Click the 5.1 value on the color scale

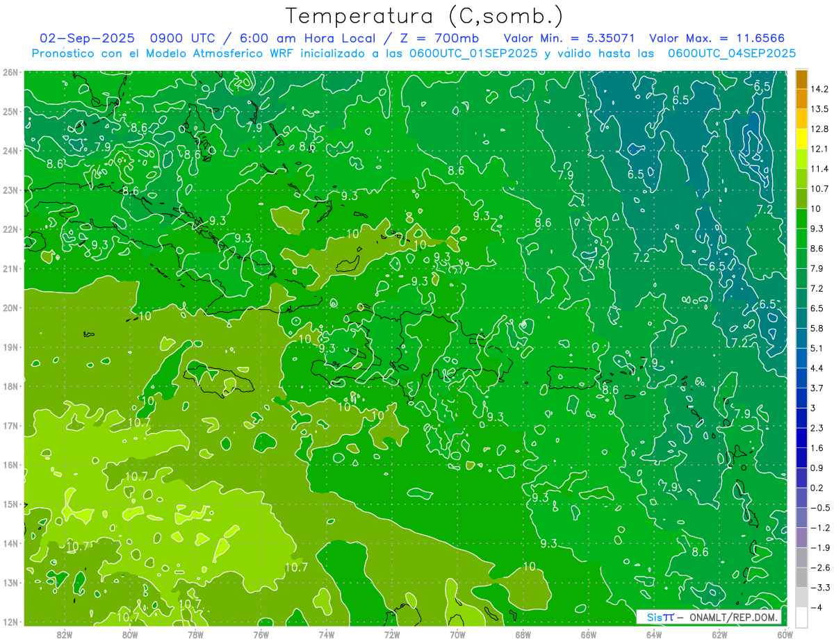(817, 348)
